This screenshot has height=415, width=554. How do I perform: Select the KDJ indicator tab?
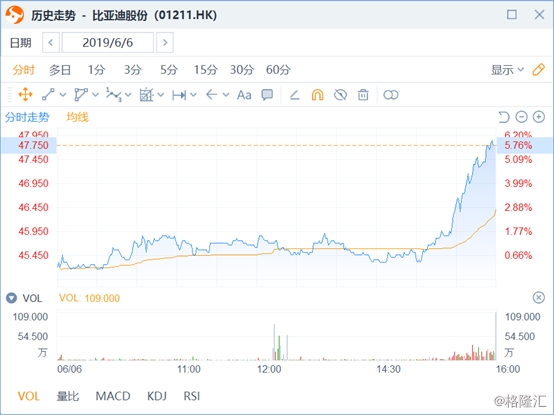(157, 396)
